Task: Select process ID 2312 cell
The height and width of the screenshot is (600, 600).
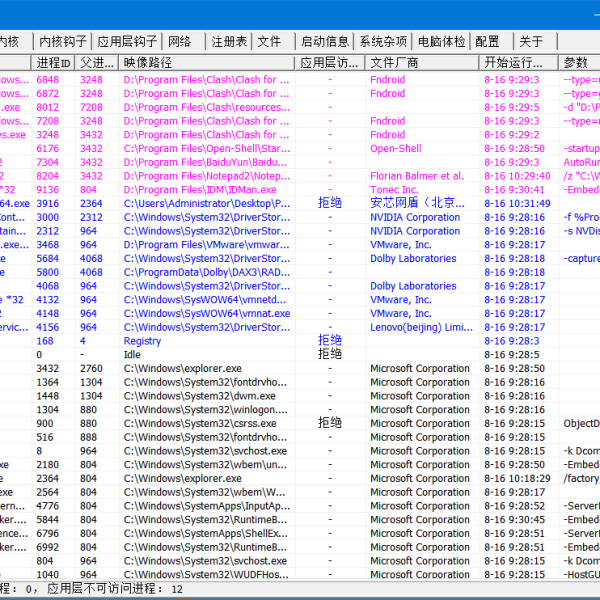Action: pos(48,231)
